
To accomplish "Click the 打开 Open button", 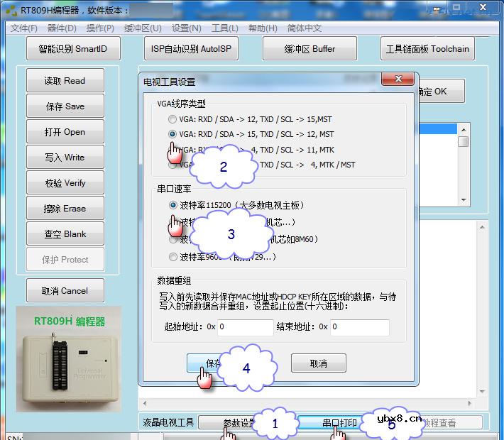I will click(x=65, y=131).
